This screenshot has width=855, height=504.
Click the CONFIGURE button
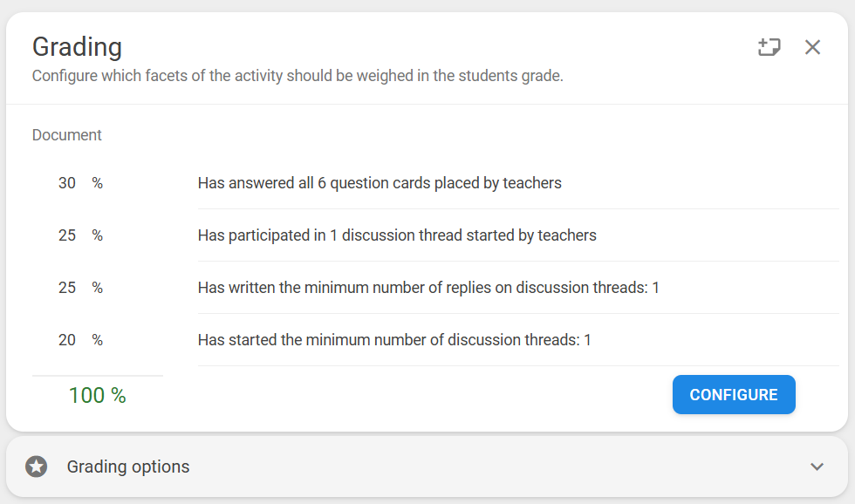(734, 394)
